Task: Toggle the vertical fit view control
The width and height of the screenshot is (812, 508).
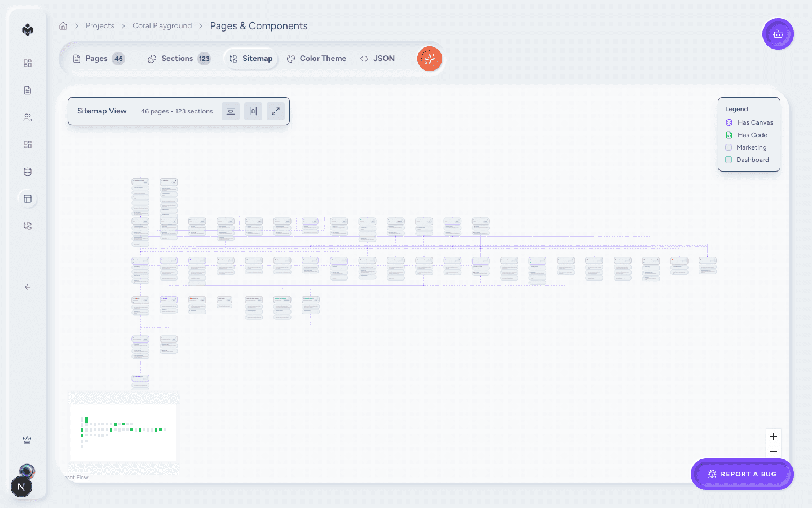Action: click(x=253, y=111)
